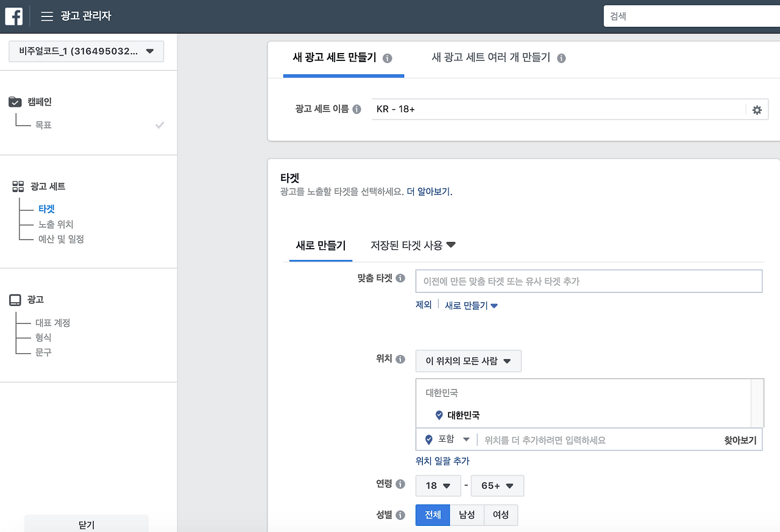Viewport: 780px width, 532px height.
Task: Click the 캠페인 panel icon in the sidebar
Action: [16, 101]
